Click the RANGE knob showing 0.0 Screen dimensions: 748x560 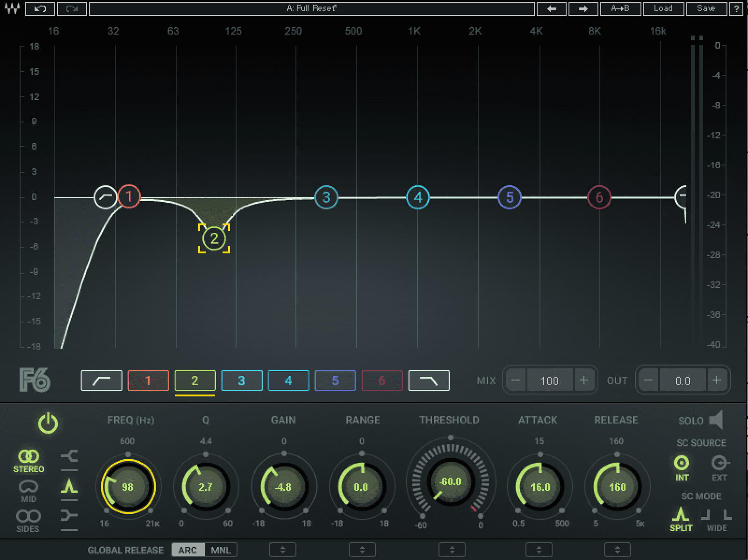coord(361,487)
